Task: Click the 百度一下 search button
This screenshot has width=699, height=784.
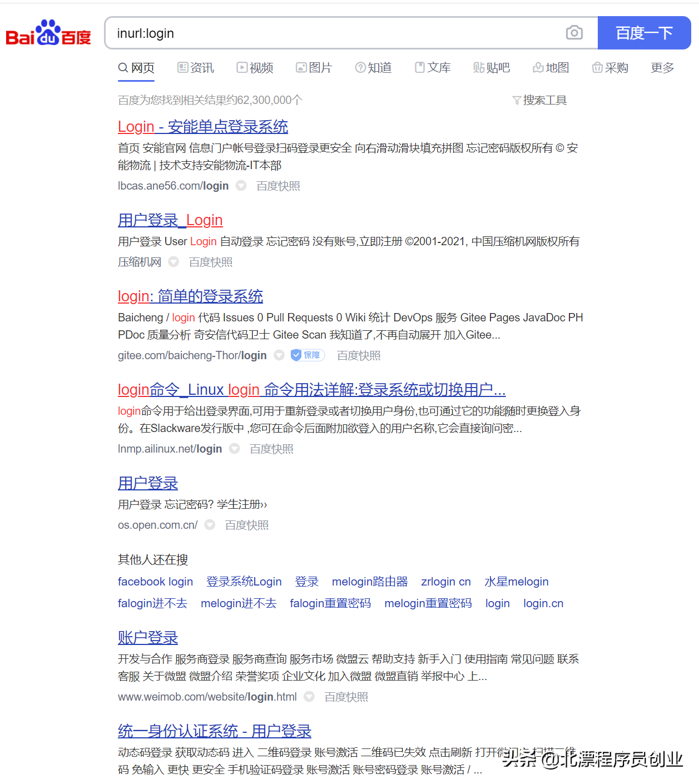Action: [x=644, y=33]
